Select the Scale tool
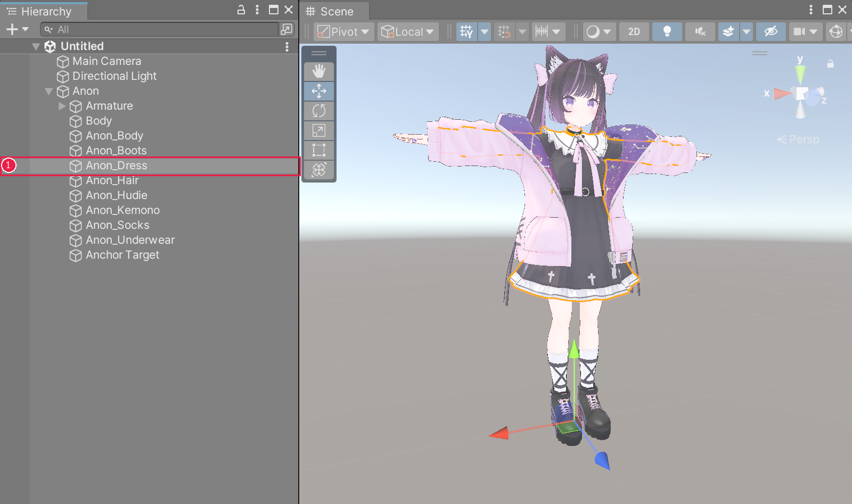 (x=319, y=130)
